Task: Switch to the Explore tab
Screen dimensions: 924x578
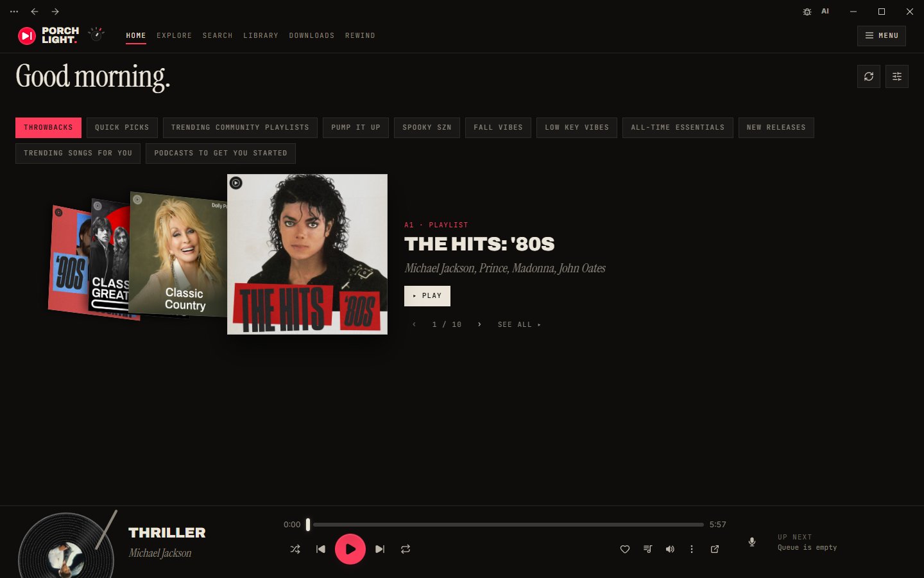Action: [x=175, y=36]
